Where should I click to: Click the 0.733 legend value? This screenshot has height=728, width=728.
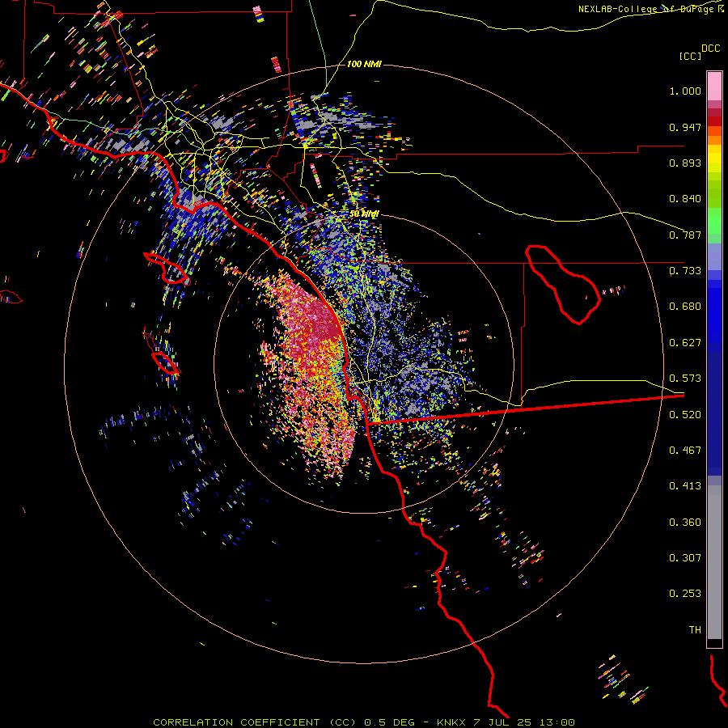pyautogui.click(x=685, y=271)
